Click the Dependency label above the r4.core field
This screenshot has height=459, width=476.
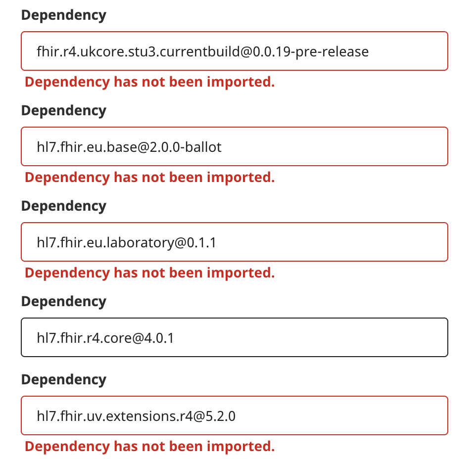click(x=64, y=302)
